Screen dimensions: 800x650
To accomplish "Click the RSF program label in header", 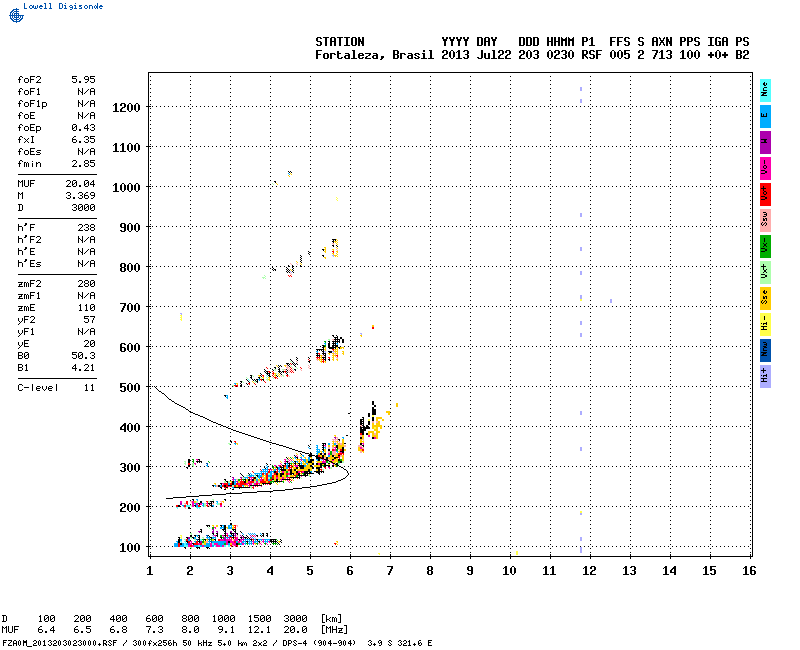I will (591, 55).
